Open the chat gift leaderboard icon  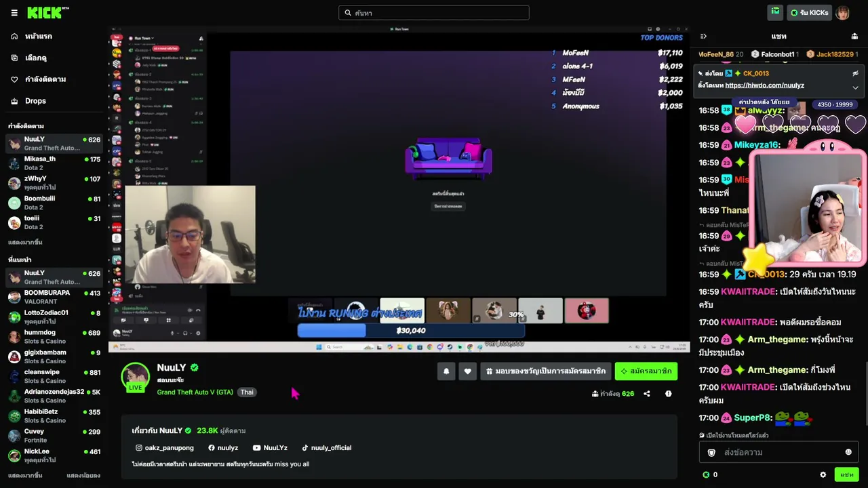pyautogui.click(x=854, y=36)
